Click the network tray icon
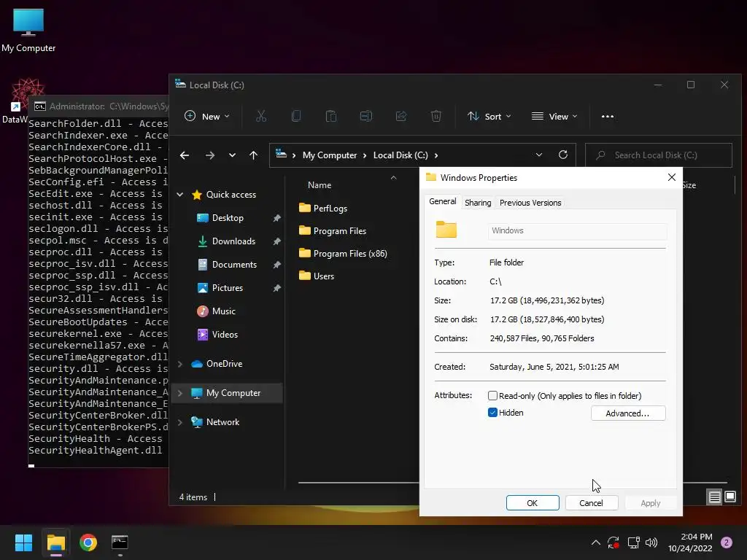 [633, 542]
